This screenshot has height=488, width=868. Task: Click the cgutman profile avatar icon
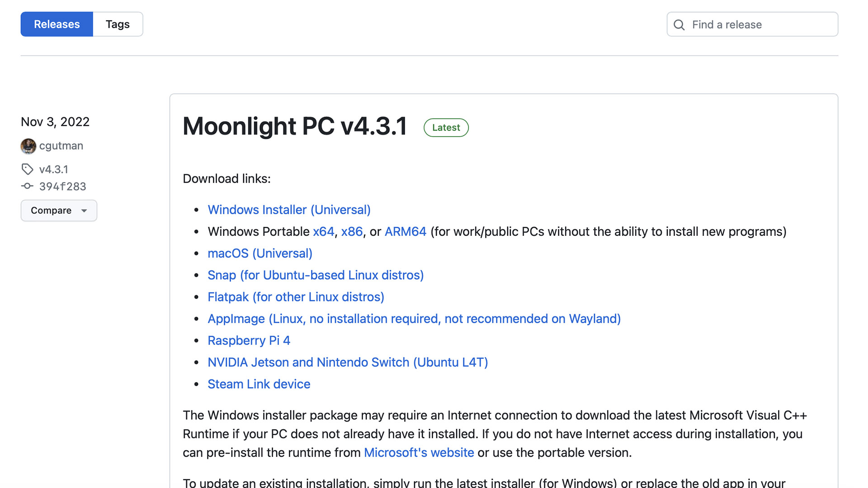click(28, 145)
